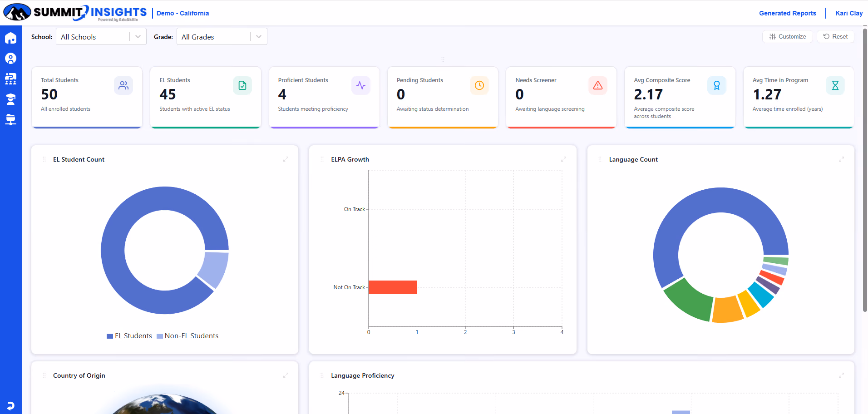Click the light blue Non-EL donut segment
This screenshot has width=868, height=414.
coord(215,270)
